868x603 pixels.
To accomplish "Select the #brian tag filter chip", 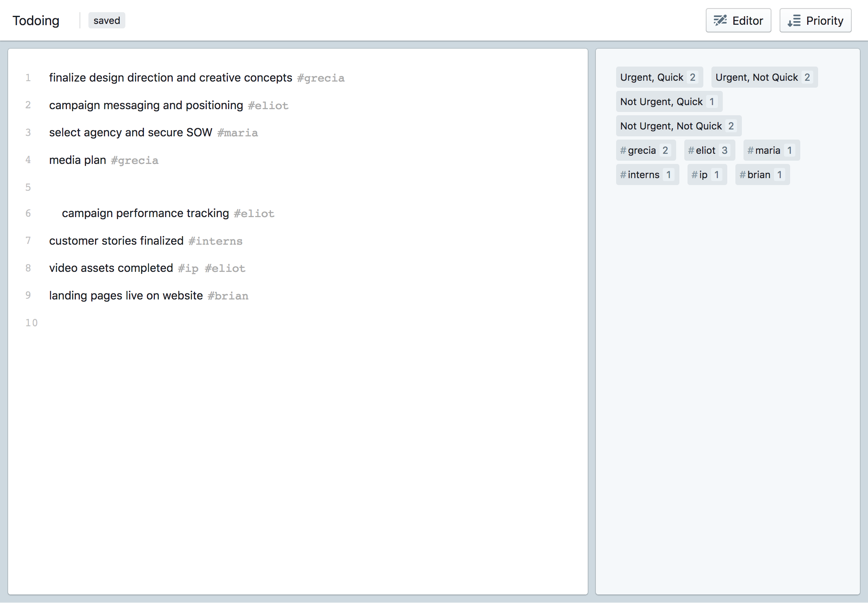I will (762, 174).
